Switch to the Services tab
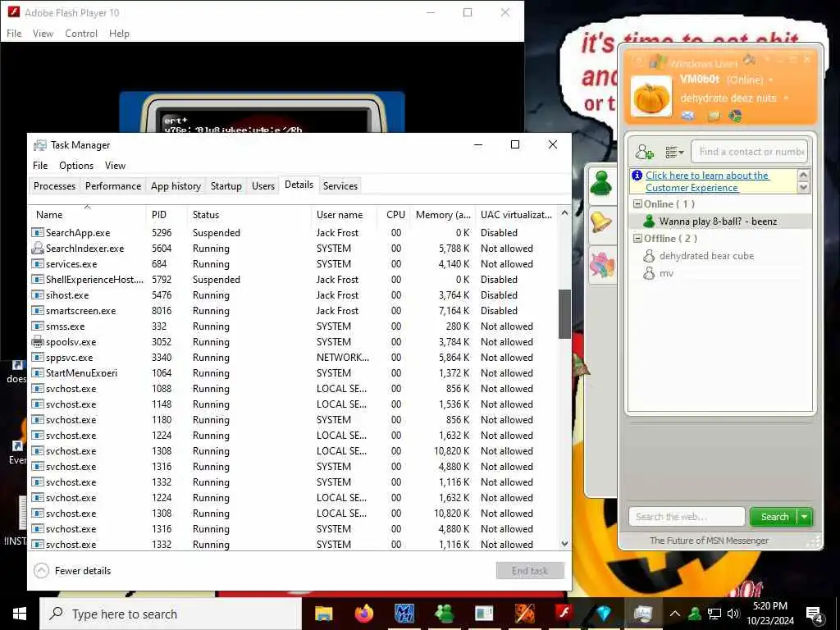This screenshot has height=630, width=840. click(x=340, y=186)
